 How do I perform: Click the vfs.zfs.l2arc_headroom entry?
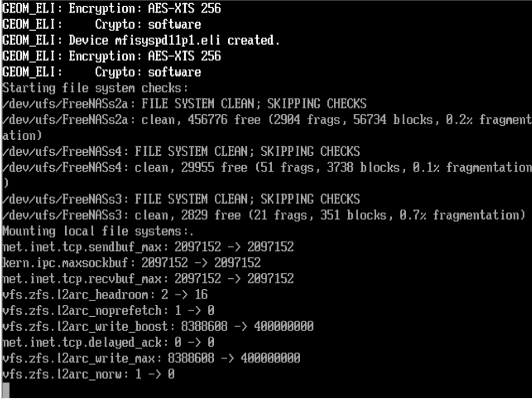pos(74,295)
